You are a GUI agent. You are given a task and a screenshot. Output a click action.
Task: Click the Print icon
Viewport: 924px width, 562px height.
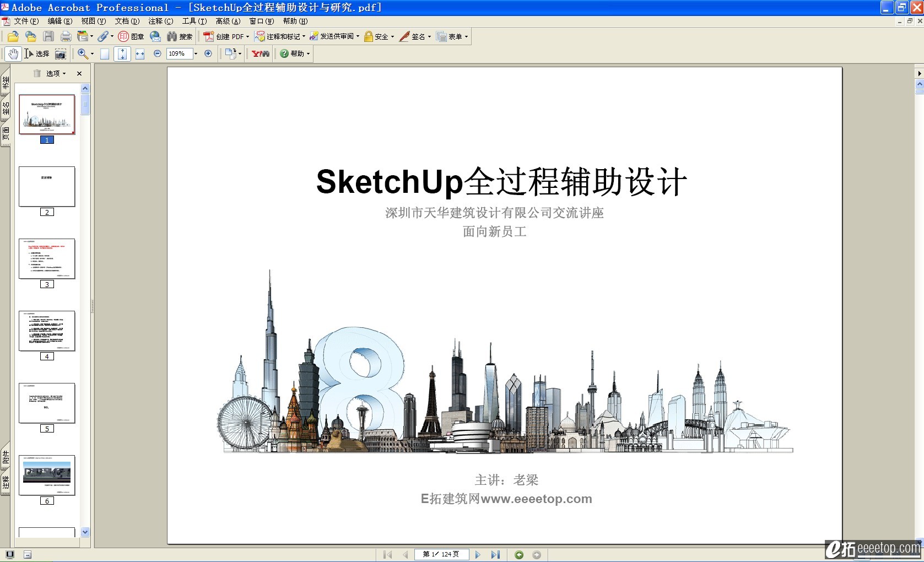pyautogui.click(x=66, y=36)
